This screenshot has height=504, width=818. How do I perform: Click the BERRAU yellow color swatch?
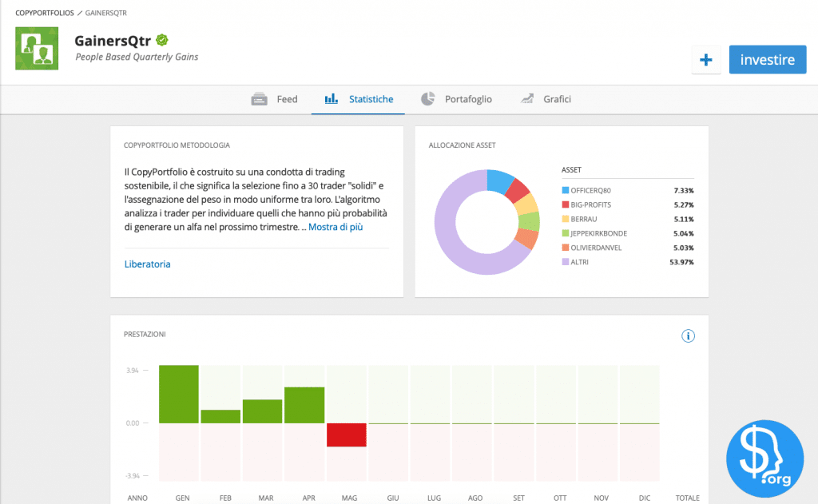[x=565, y=219]
